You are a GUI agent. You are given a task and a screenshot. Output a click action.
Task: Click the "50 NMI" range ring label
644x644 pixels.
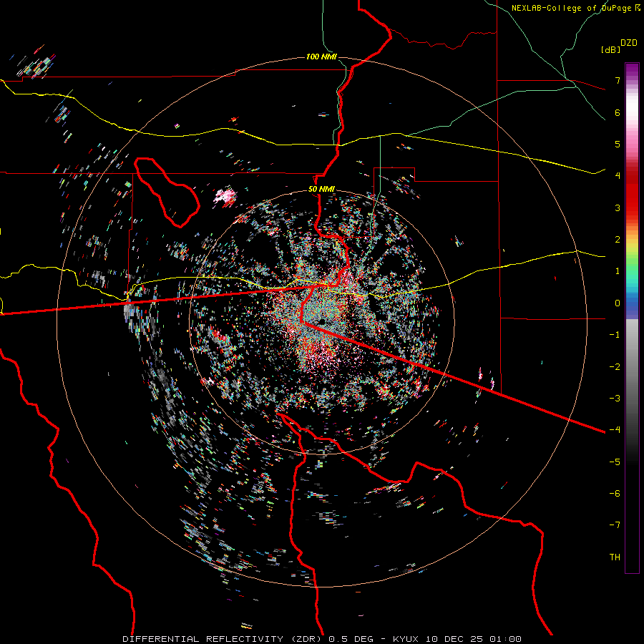click(x=321, y=189)
